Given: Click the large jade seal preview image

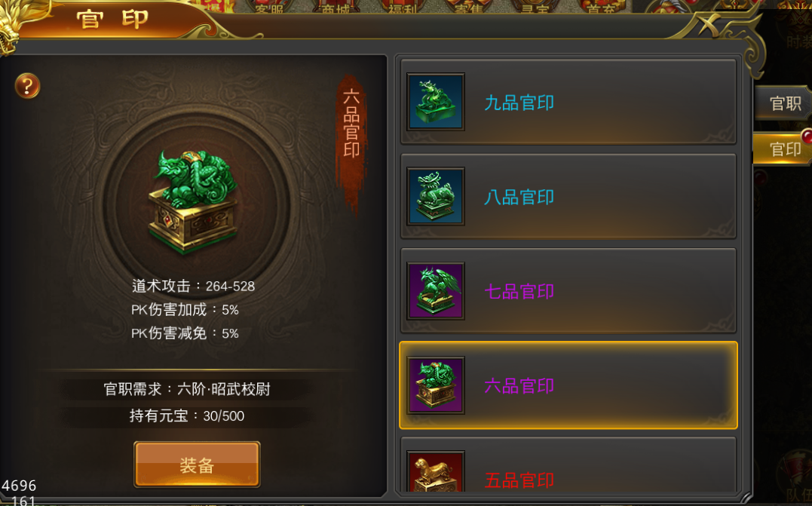Looking at the screenshot, I should 193,201.
